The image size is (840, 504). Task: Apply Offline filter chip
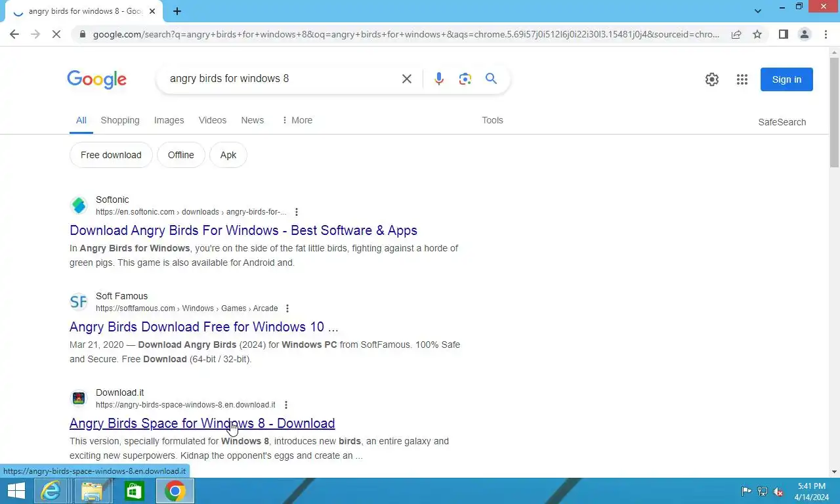[x=180, y=155]
